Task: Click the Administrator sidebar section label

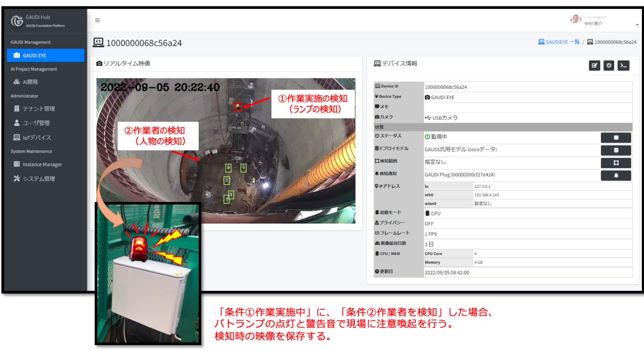Action: 24,96
